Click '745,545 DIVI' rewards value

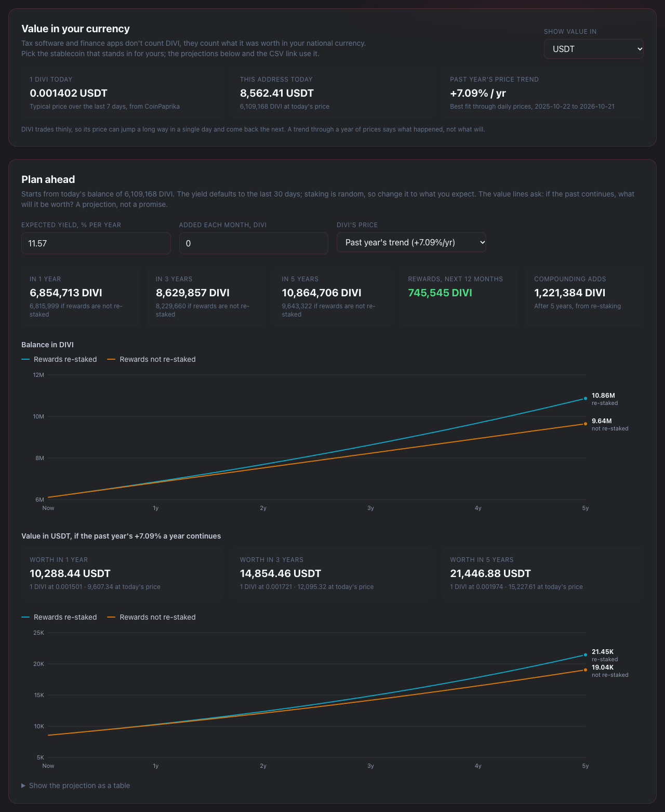[x=440, y=293]
